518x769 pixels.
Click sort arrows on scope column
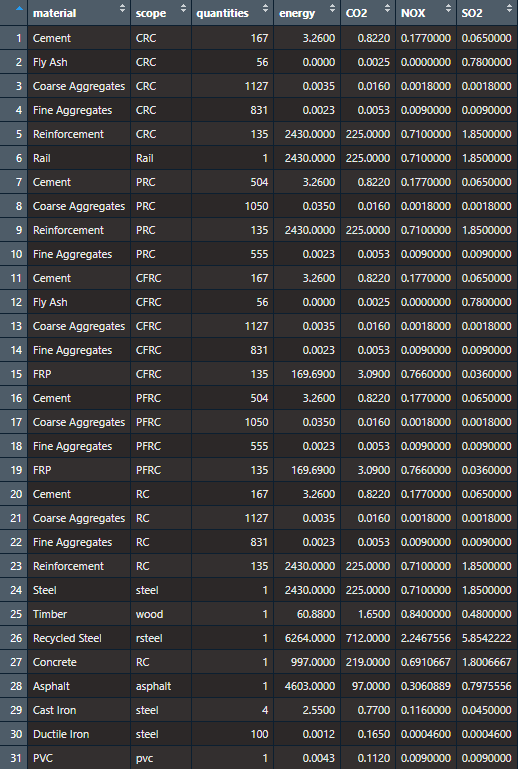click(183, 8)
